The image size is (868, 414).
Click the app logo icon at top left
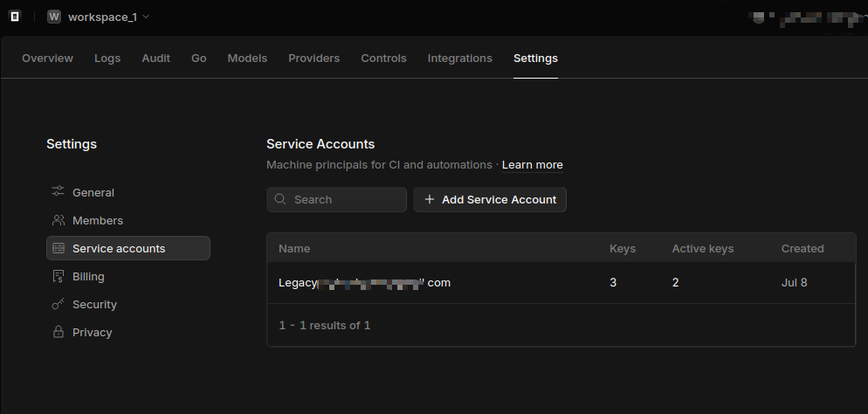[15, 17]
